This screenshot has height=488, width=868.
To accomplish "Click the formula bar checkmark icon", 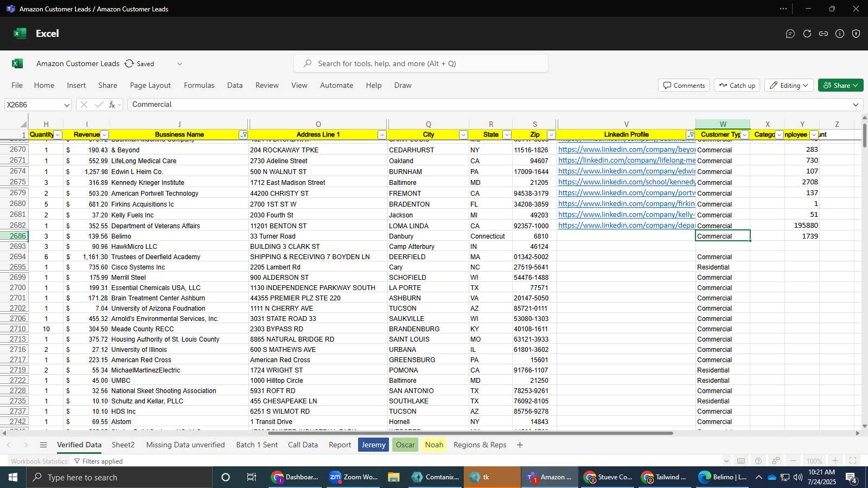I will click(x=99, y=105).
